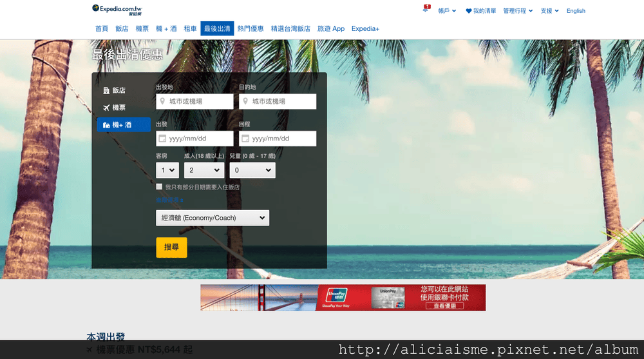Viewport: 644px width, 359px height.
Task: Select the hotel building icon 飯店
Action: click(x=106, y=90)
